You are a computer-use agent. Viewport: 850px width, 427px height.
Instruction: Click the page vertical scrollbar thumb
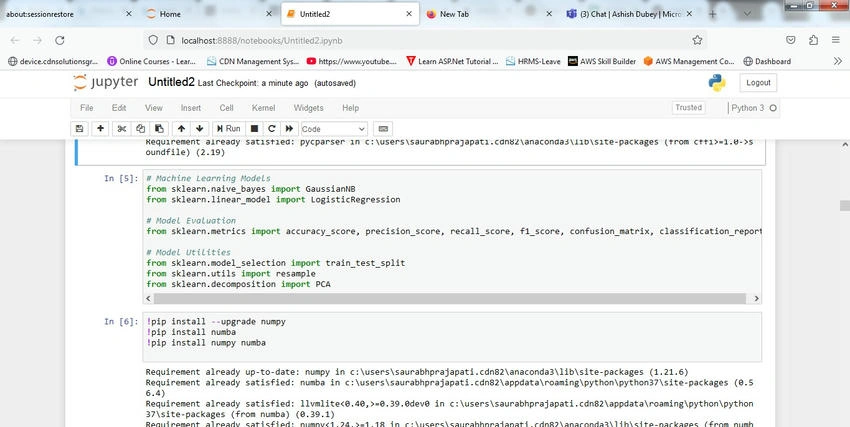click(844, 206)
